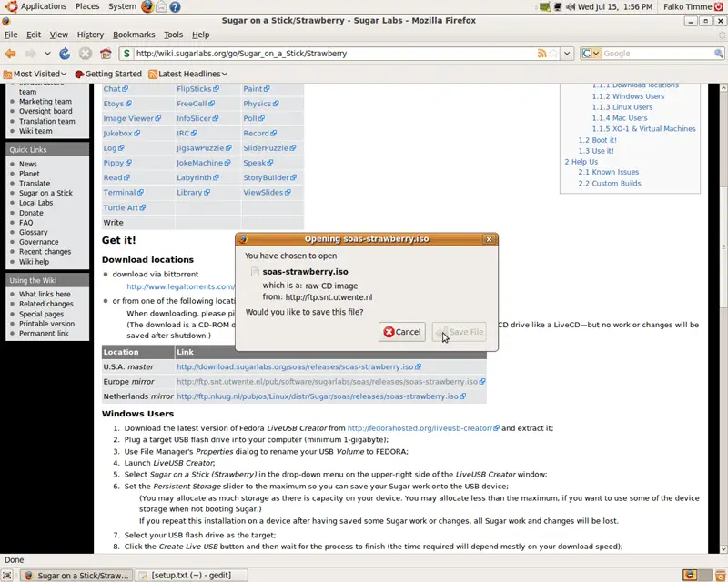Open the System menu
This screenshot has height=582, width=728.
point(123,6)
